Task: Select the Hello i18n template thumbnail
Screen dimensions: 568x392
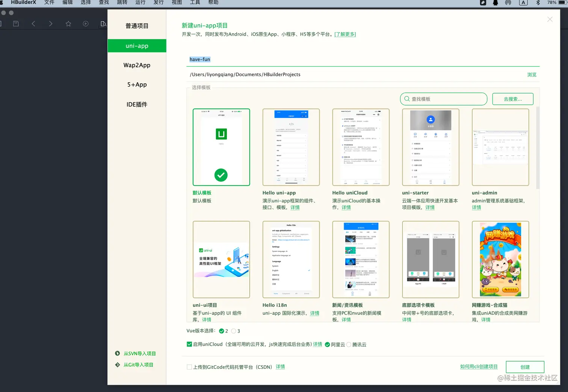Action: click(291, 259)
